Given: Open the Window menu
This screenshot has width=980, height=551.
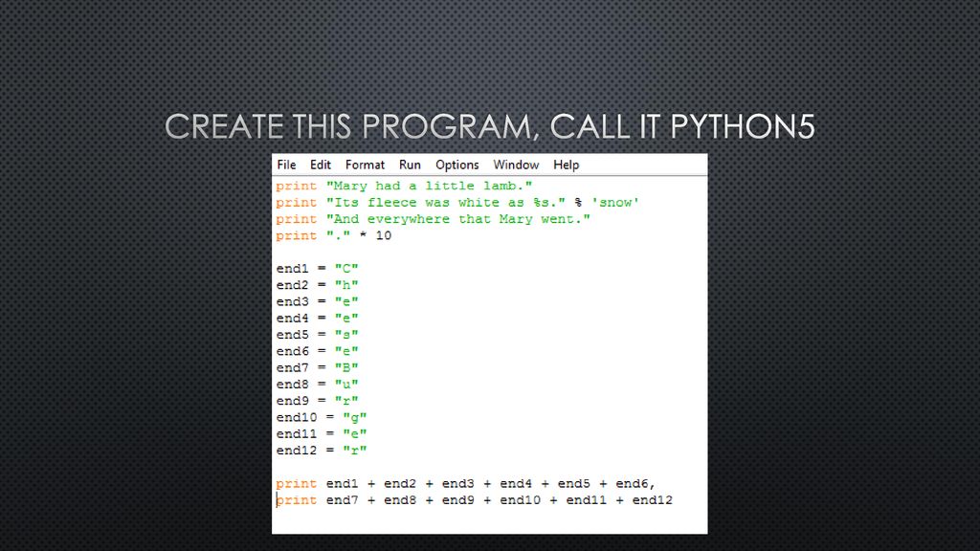Looking at the screenshot, I should click(516, 165).
